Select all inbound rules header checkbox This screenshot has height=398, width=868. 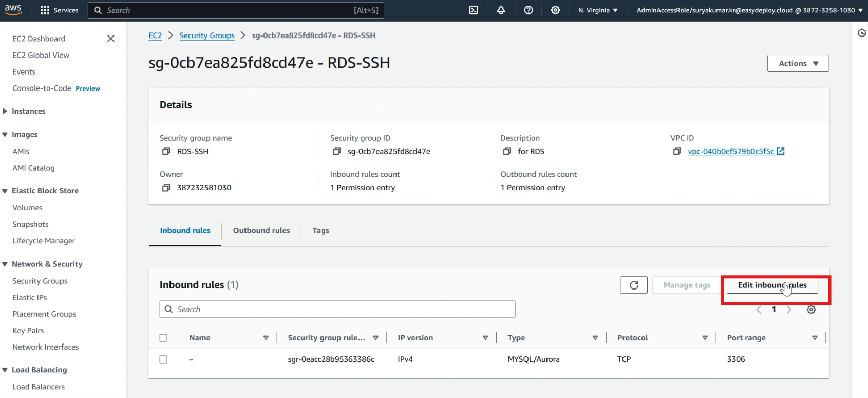click(x=163, y=338)
